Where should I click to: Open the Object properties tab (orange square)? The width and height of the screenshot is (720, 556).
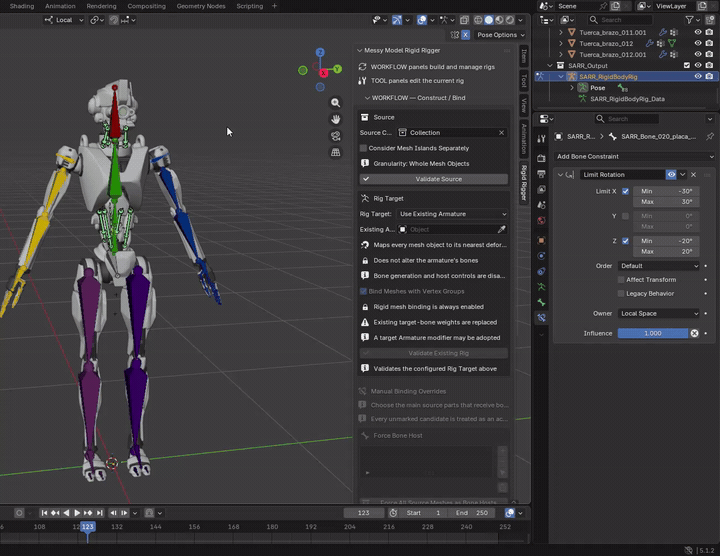pyautogui.click(x=541, y=241)
